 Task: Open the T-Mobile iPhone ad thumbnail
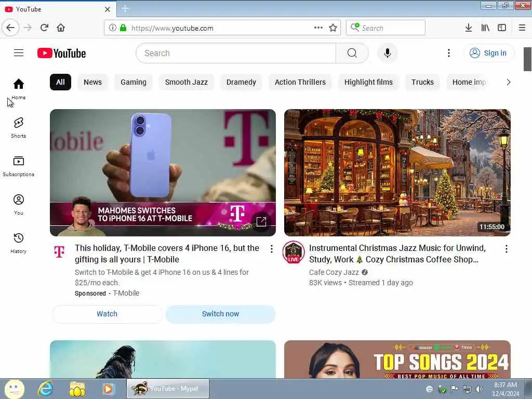tap(163, 172)
